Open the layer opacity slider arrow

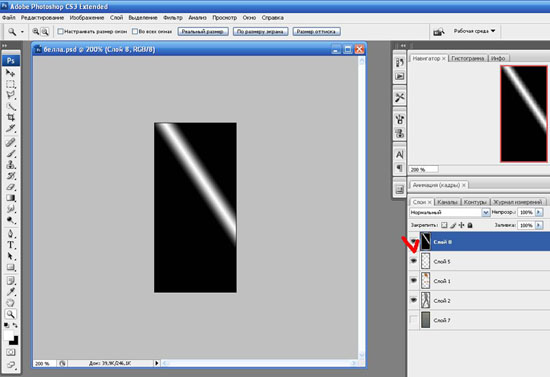pos(539,212)
